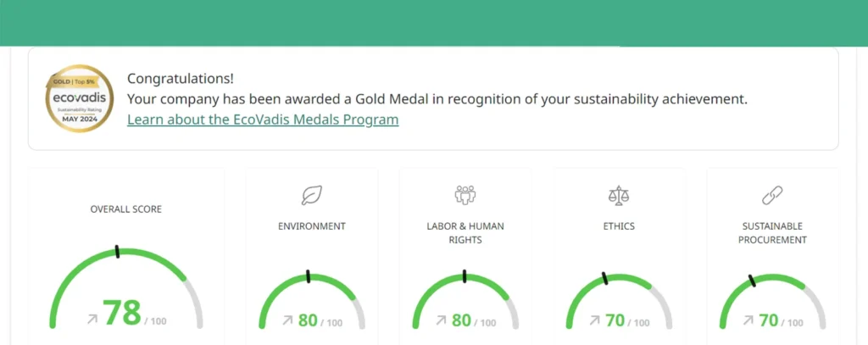
Task: Click the Labor & Human Rights trend arrow
Action: coord(441,320)
